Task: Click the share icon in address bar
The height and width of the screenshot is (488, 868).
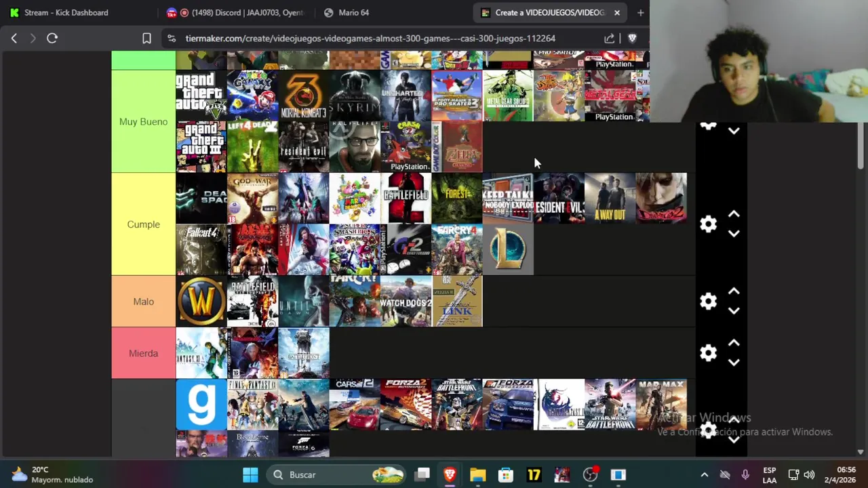Action: click(x=609, y=39)
